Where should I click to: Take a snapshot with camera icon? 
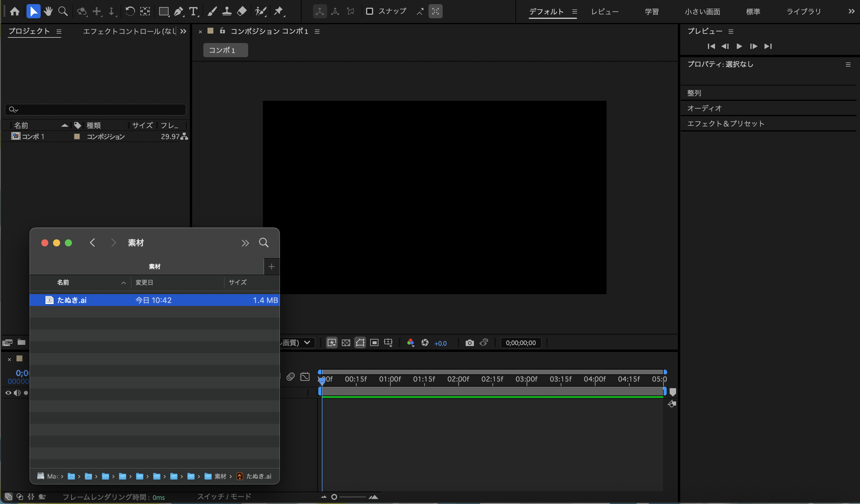[x=469, y=342]
